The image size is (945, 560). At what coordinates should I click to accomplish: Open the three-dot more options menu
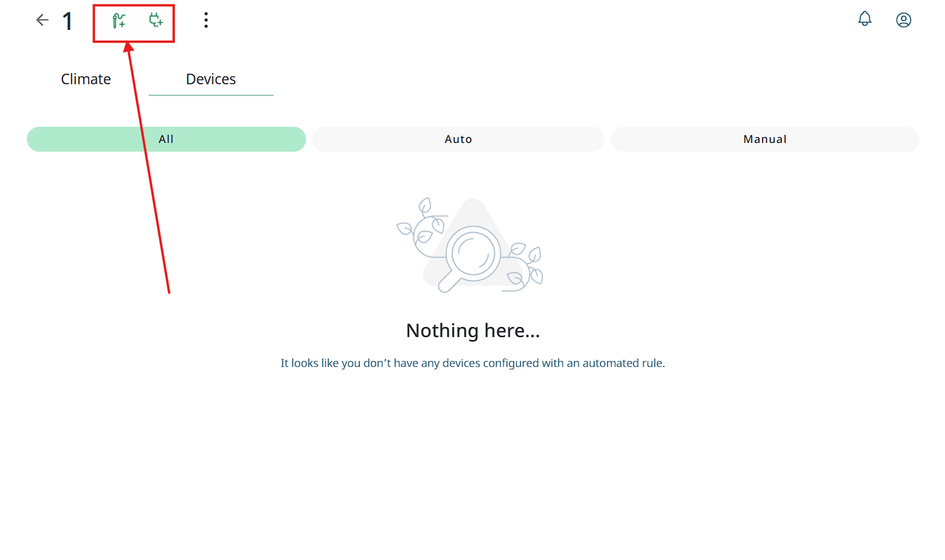pos(205,20)
